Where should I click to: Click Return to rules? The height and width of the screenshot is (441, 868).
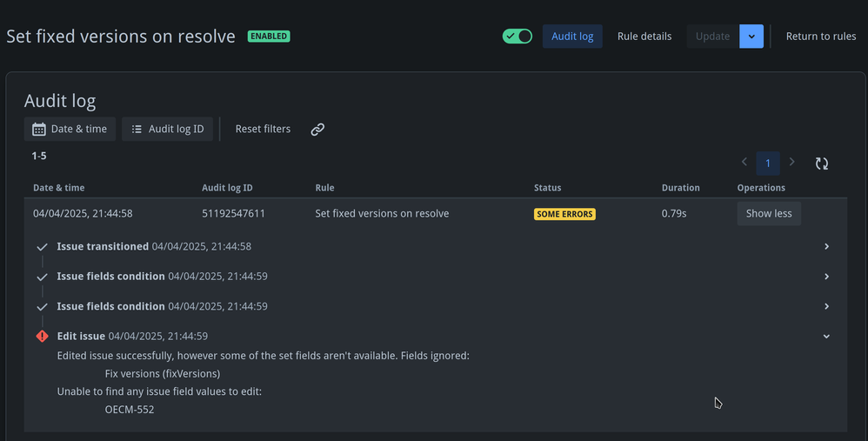pos(821,37)
